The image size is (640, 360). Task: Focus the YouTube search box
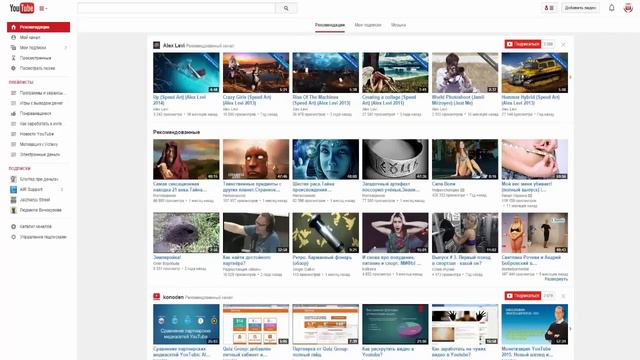coord(176,8)
